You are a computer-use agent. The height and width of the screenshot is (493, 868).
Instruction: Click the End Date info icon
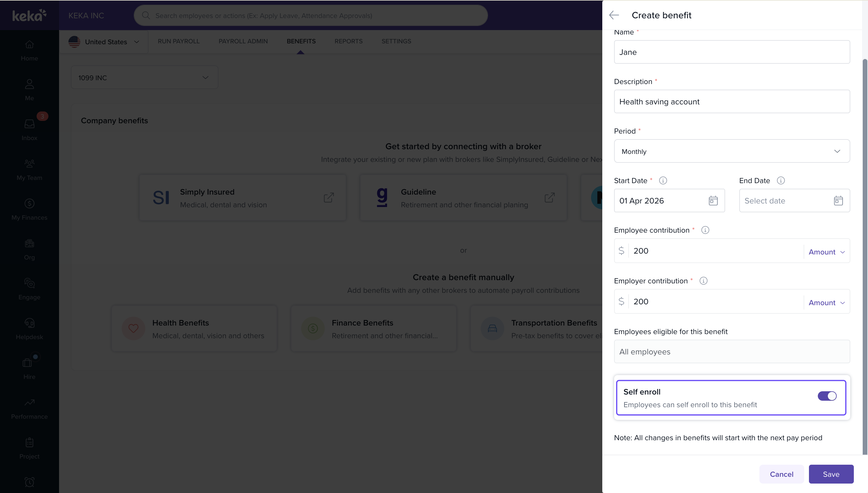point(781,180)
